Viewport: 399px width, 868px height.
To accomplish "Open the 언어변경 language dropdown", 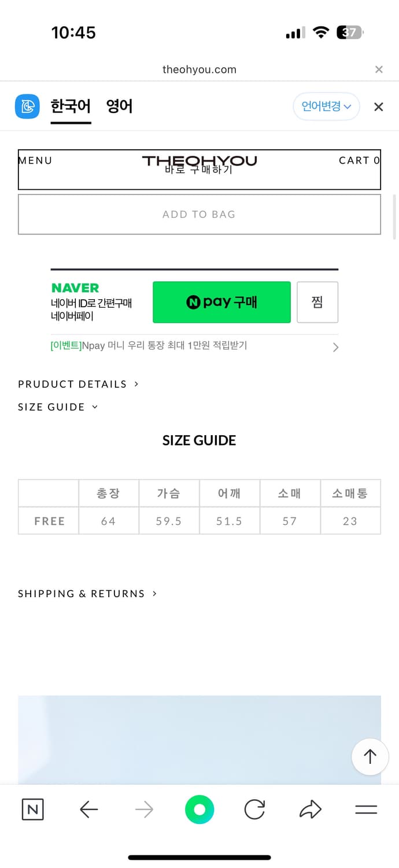I will [326, 106].
